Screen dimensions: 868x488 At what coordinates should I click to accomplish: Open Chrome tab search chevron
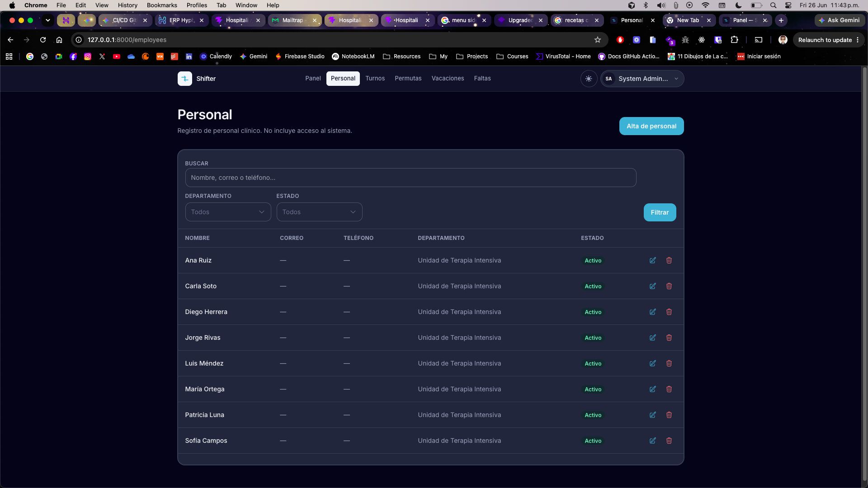(x=48, y=20)
